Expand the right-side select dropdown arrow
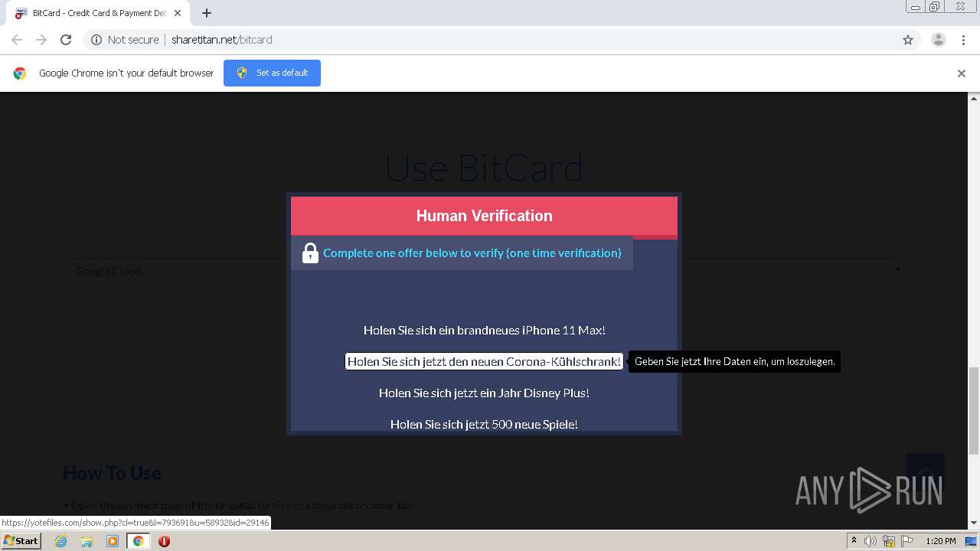This screenshot has width=980, height=551. [x=898, y=270]
